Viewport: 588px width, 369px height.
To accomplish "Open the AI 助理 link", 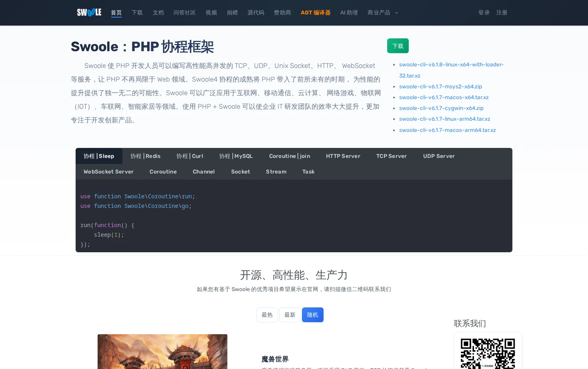I will [349, 13].
